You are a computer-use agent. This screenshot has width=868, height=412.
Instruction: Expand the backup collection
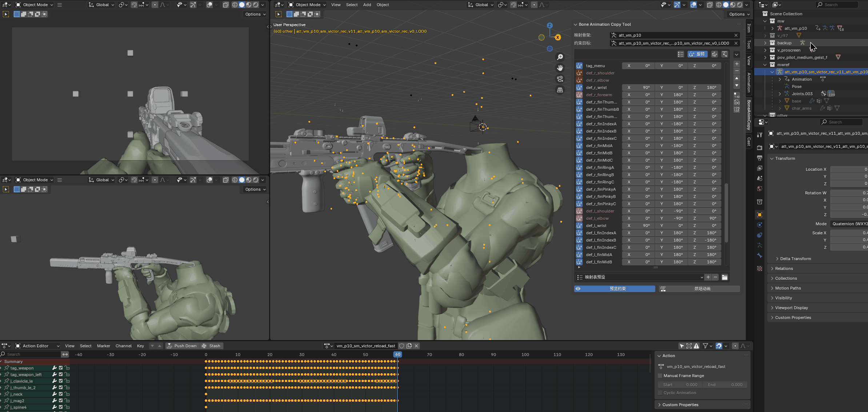[765, 43]
